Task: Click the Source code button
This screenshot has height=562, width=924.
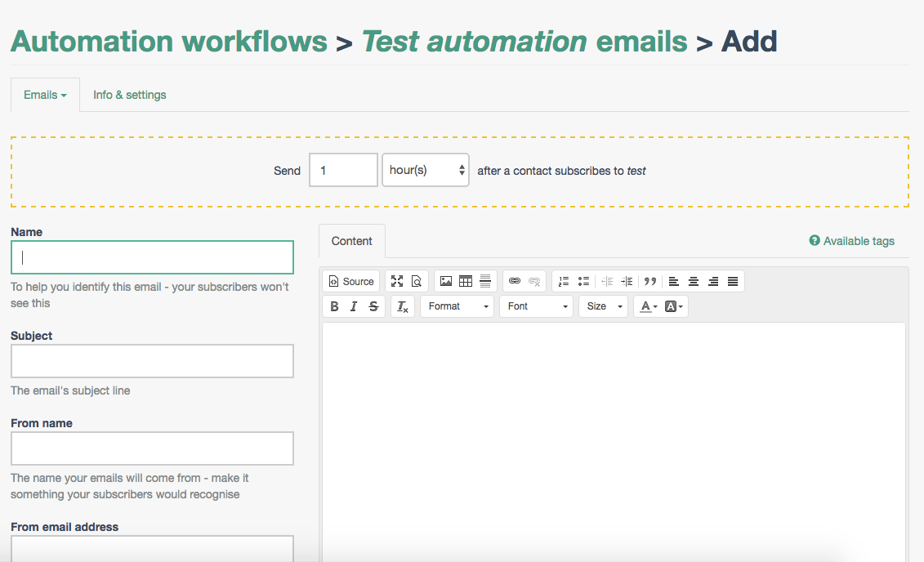Action: click(x=350, y=281)
